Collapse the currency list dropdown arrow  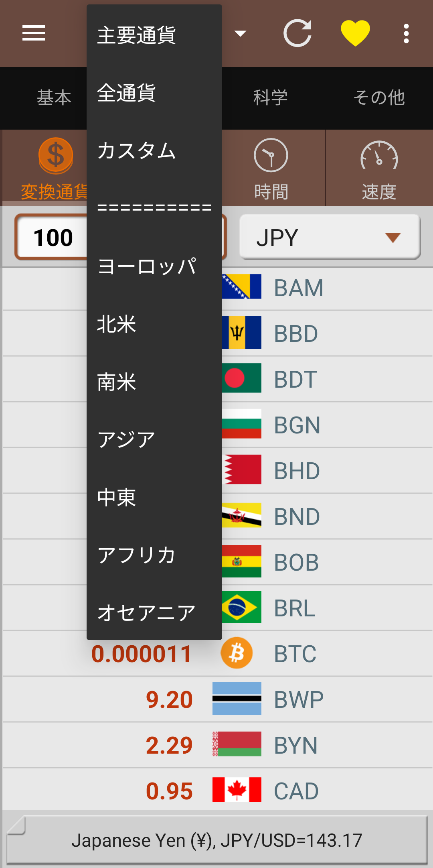click(x=240, y=33)
